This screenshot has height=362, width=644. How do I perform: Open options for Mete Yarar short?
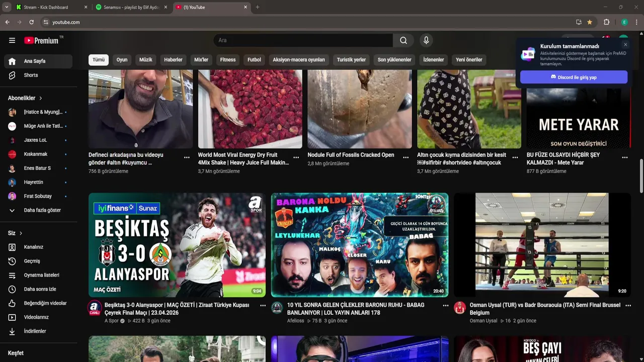tap(625, 157)
